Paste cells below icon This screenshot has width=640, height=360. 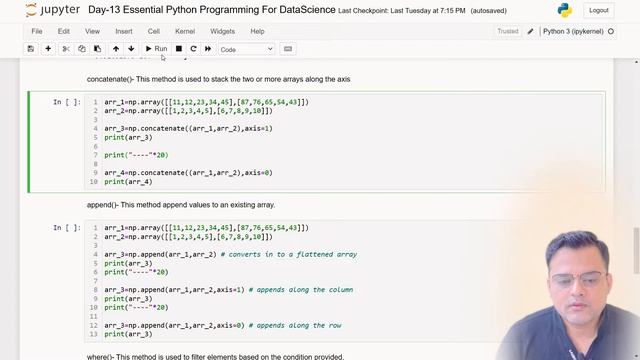pyautogui.click(x=98, y=49)
